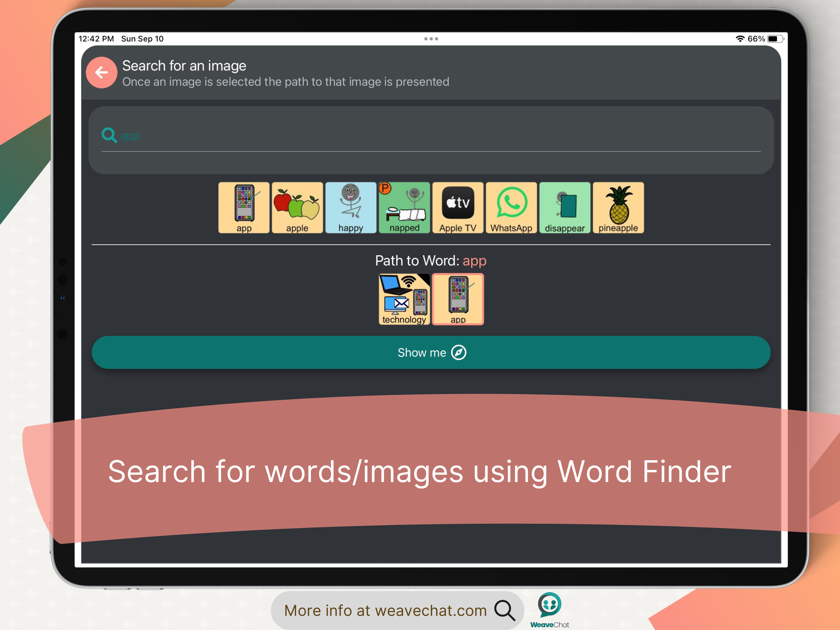Click the More info at weavechat.com link
Viewport: 840px width, 630px height.
coord(385,610)
